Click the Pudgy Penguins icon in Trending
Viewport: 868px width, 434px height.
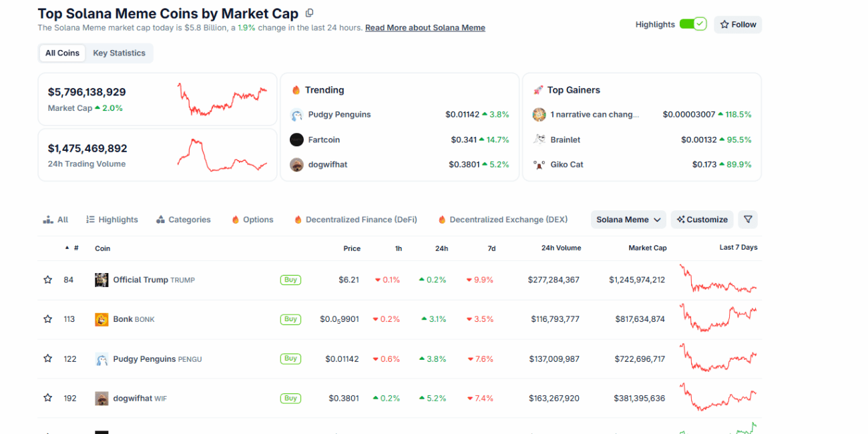click(296, 115)
